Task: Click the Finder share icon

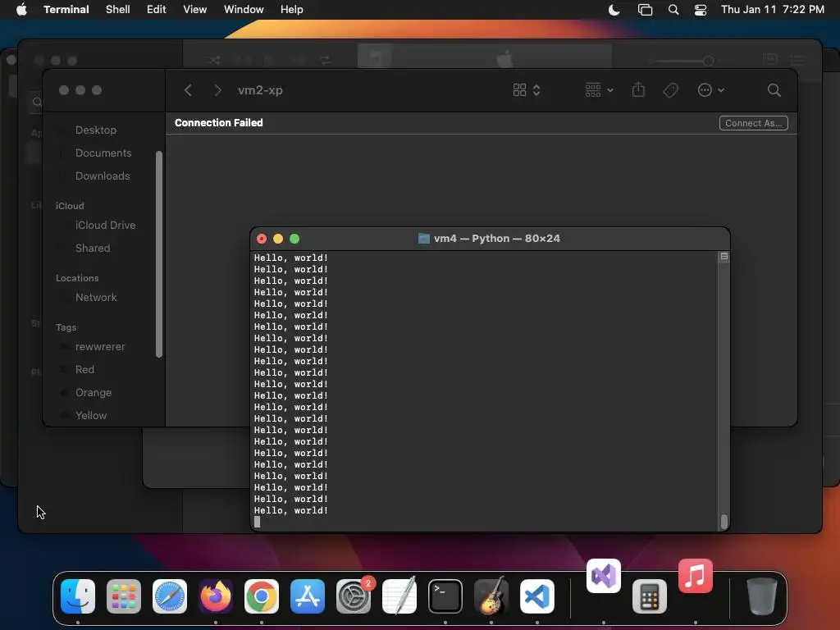Action: point(638,89)
